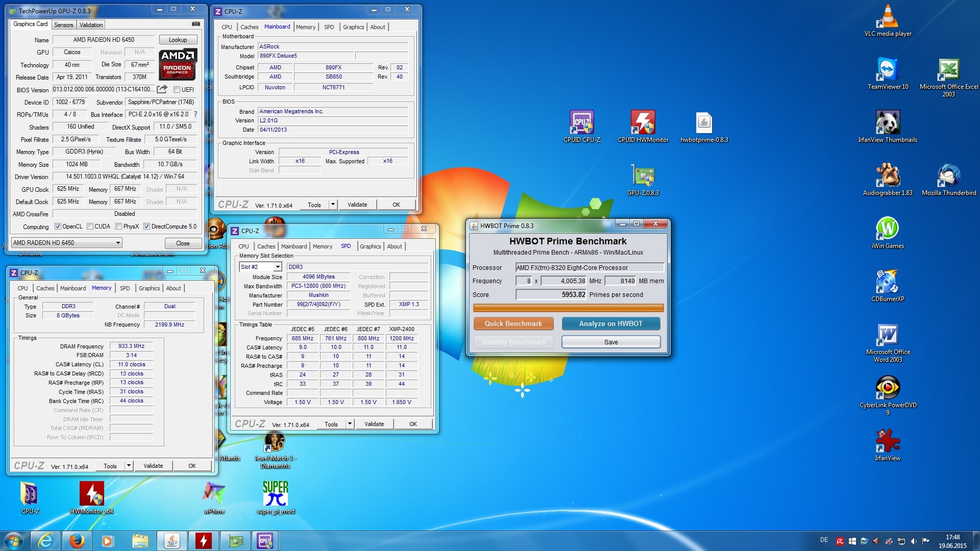The width and height of the screenshot is (980, 551).
Task: Open CPU-Z icon at bottom-left desktop
Action: 30,497
